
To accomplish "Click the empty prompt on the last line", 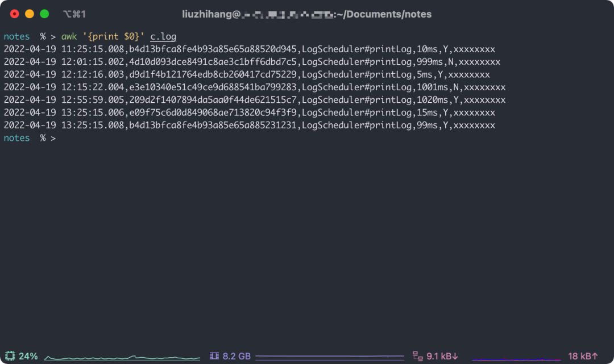I will point(30,138).
